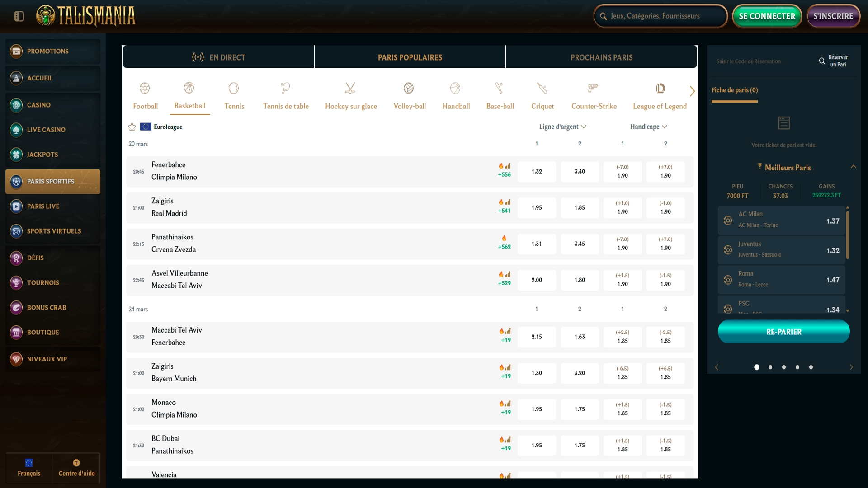The height and width of the screenshot is (488, 868).
Task: Switch to the EN DIRECT tab
Action: click(218, 57)
